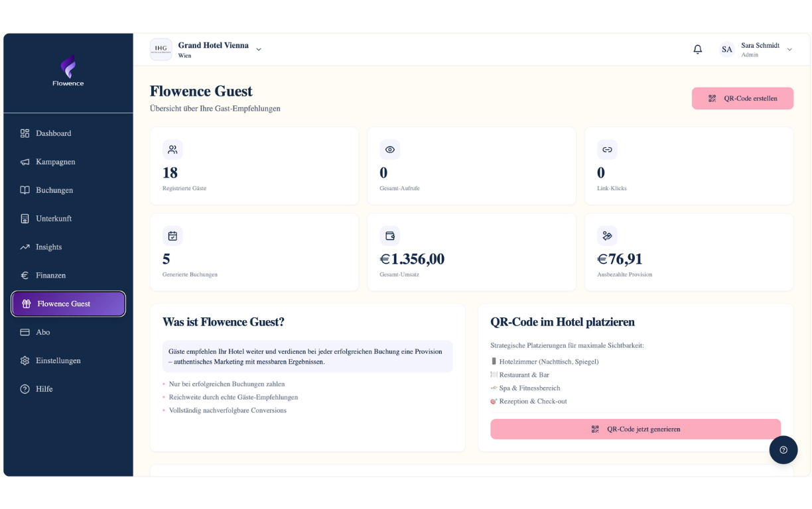Click the Link-Klicks chain icon
Image resolution: width=812 pixels, height=509 pixels.
point(607,150)
